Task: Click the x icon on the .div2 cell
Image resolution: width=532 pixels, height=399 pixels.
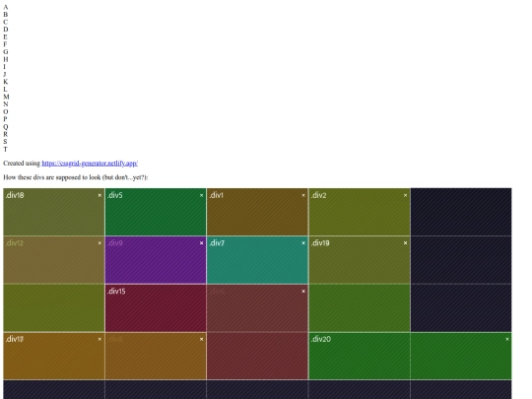Action: pyautogui.click(x=405, y=195)
